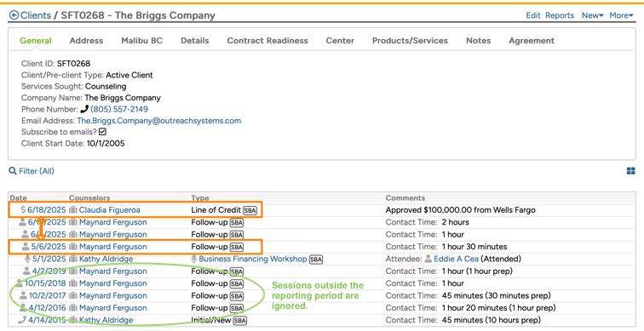Screen dimensions: 644x331
Task: Call the (805) 557-2149 phone link
Action: (119, 110)
